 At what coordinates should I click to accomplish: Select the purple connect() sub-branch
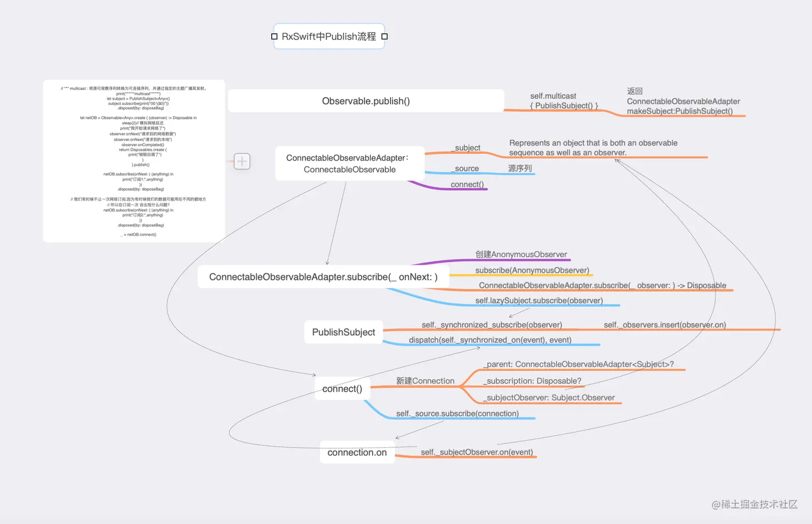pyautogui.click(x=467, y=184)
